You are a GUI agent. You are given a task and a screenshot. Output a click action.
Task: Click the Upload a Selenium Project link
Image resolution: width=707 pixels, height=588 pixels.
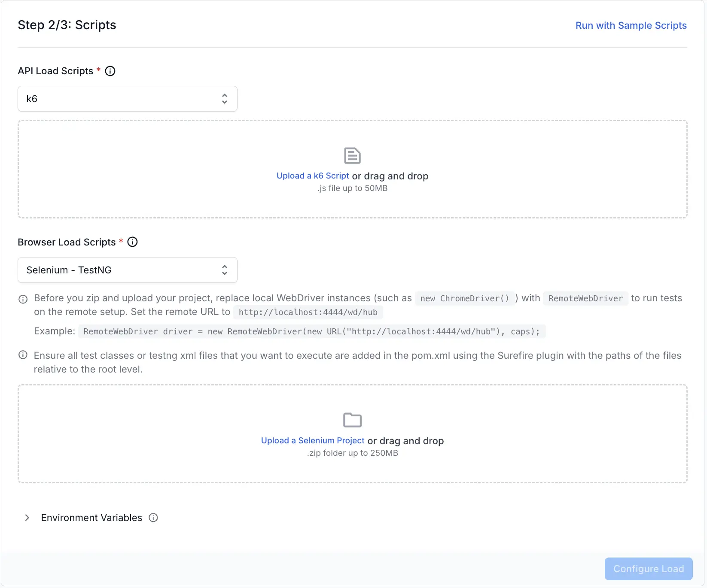click(x=312, y=441)
